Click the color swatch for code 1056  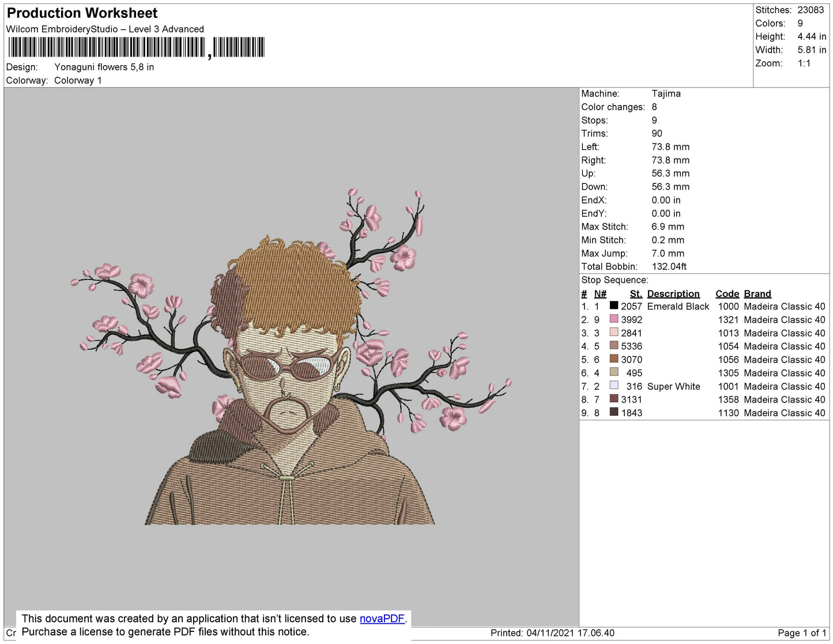pos(614,359)
